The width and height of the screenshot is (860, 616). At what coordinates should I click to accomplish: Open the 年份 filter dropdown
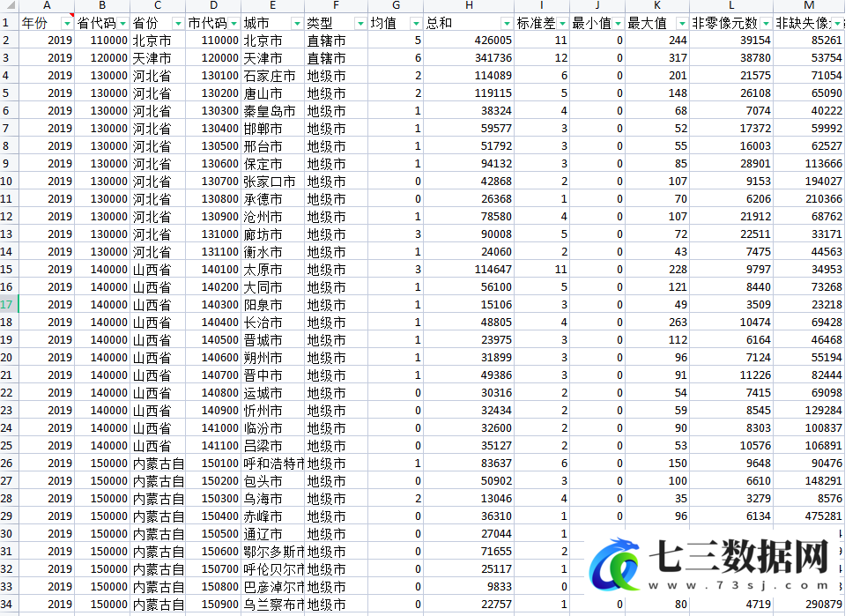(x=68, y=24)
